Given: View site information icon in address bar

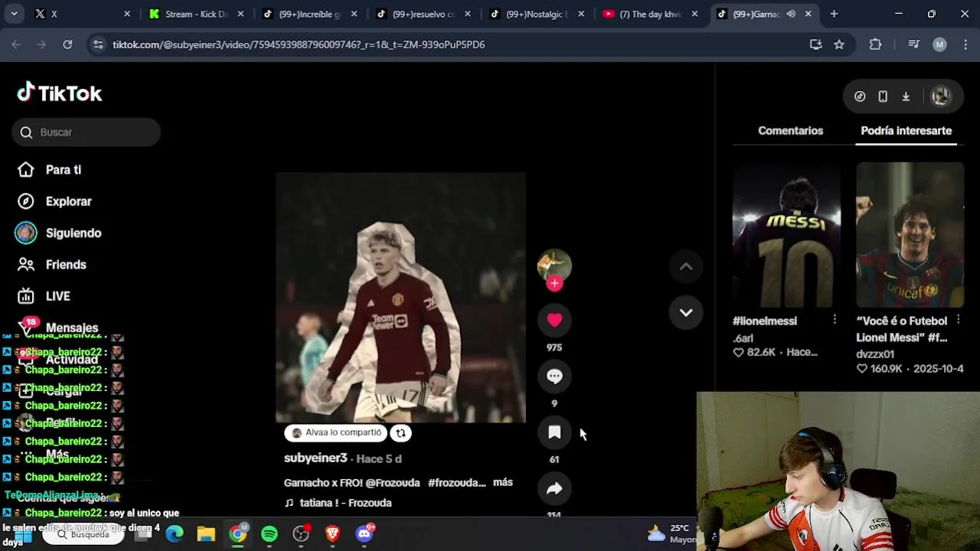Looking at the screenshot, I should point(98,44).
